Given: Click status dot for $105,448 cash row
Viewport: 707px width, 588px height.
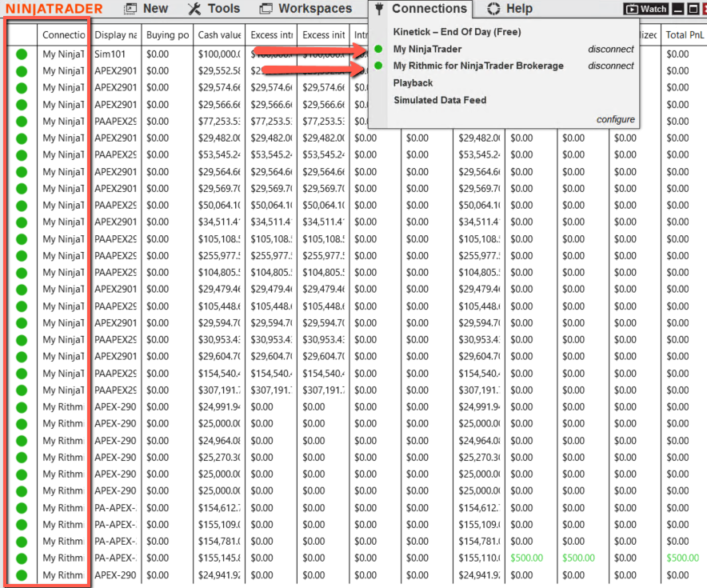Looking at the screenshot, I should [x=21, y=306].
